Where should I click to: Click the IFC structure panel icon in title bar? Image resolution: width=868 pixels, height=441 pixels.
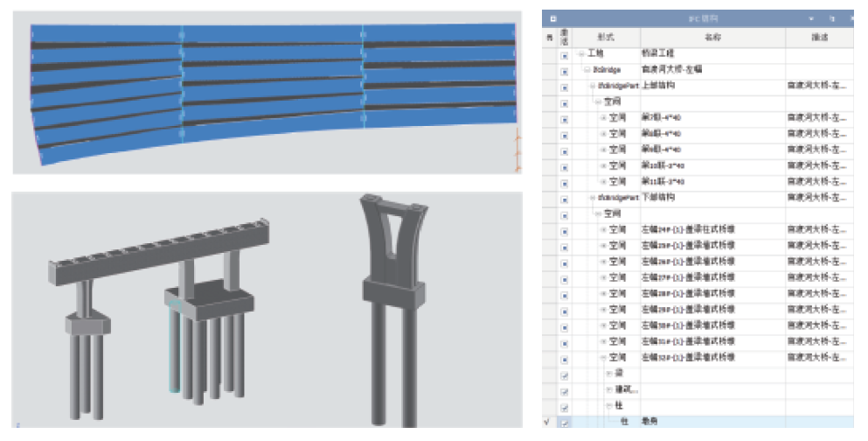tap(552, 17)
